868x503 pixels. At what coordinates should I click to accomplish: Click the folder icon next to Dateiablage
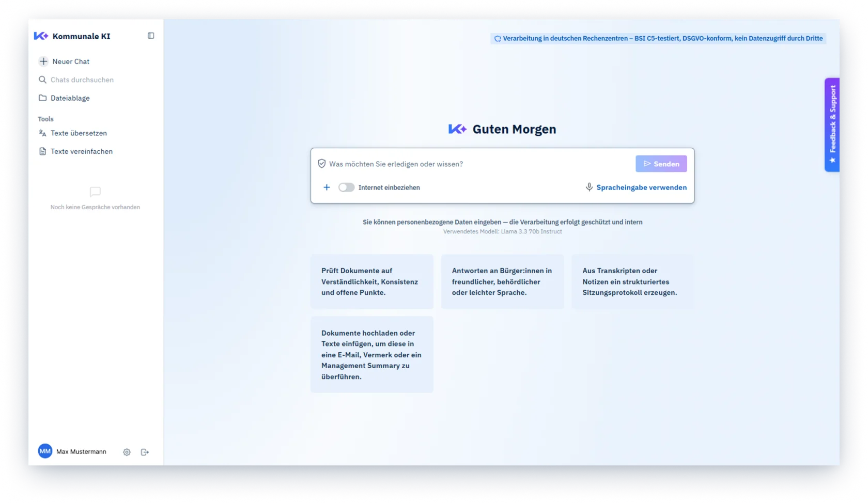(42, 98)
